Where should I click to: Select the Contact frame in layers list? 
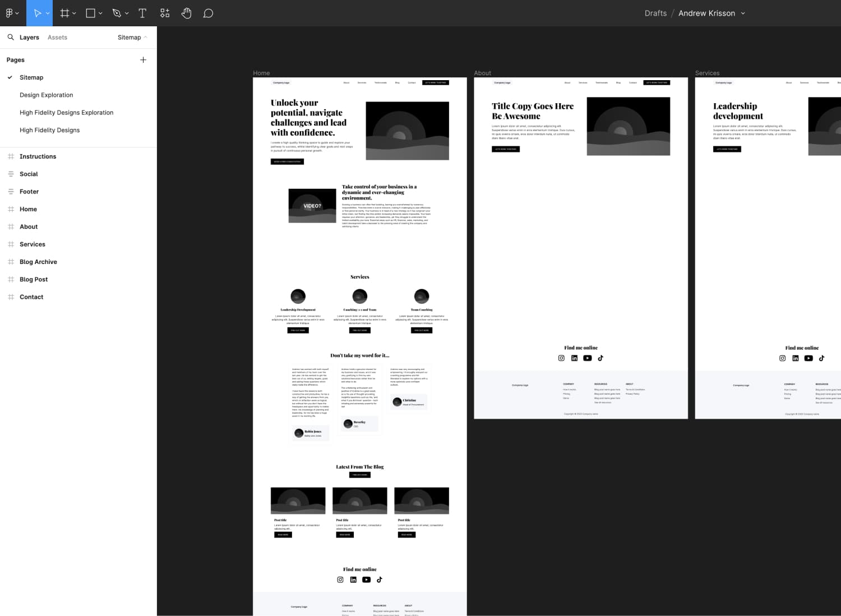[x=31, y=297]
